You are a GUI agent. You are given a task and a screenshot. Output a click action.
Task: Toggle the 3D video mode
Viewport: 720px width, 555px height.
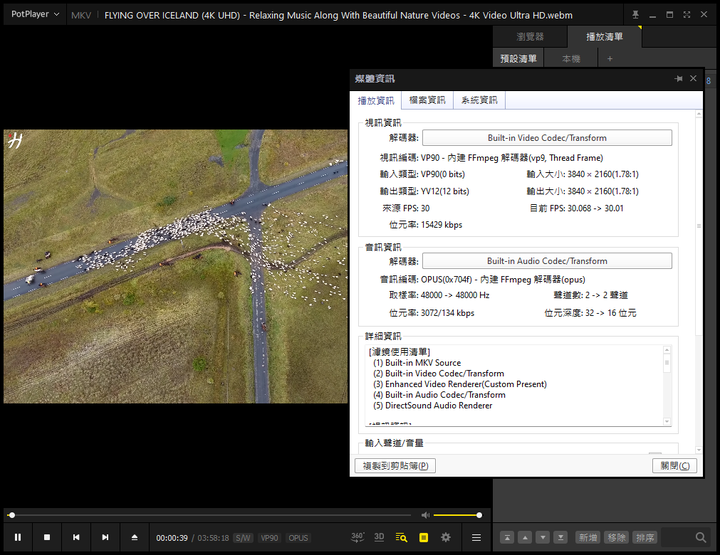point(379,537)
